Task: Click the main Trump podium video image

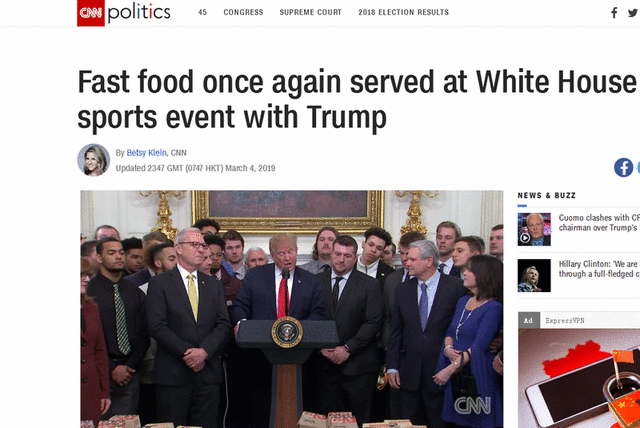Action: coord(292,309)
